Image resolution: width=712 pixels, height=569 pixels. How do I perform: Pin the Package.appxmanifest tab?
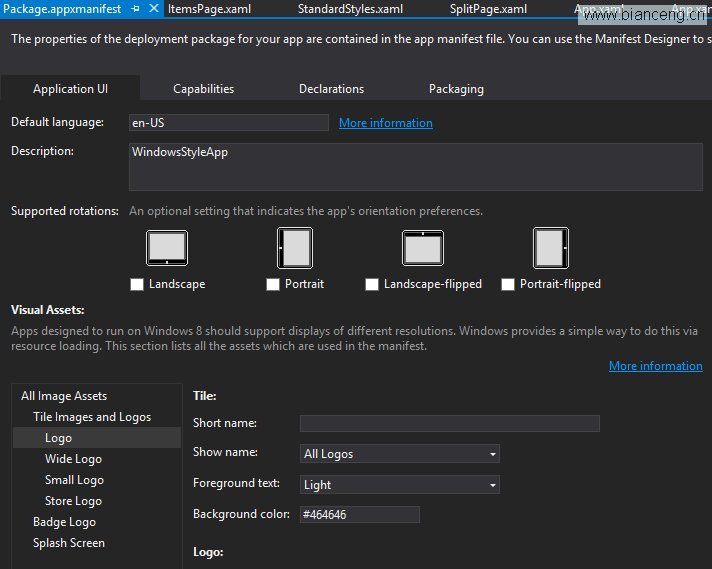[135, 9]
